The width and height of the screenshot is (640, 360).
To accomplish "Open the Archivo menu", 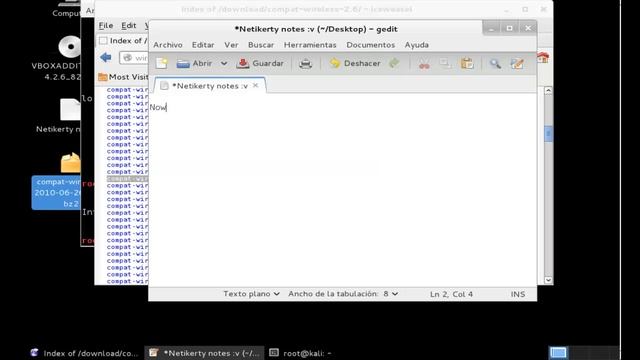I will point(168,45).
